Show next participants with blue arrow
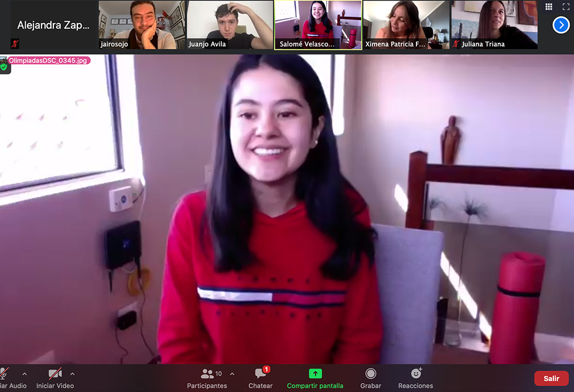574x392 pixels. click(561, 25)
